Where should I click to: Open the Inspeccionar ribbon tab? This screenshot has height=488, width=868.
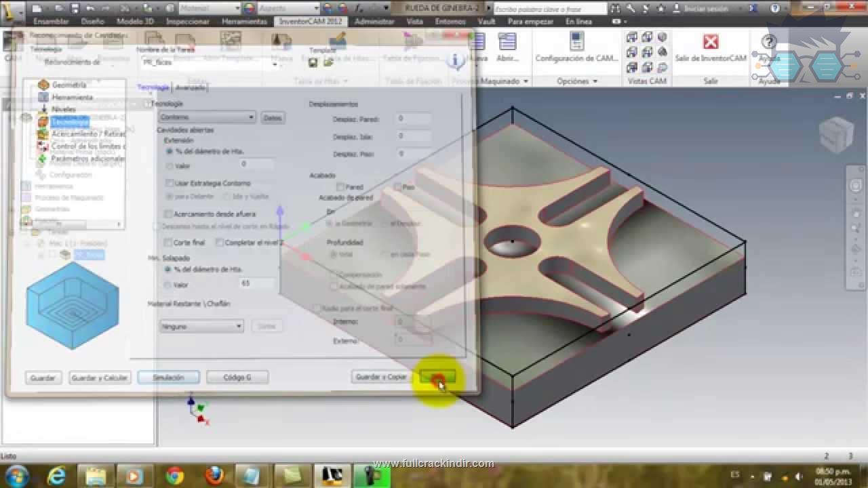click(x=188, y=21)
